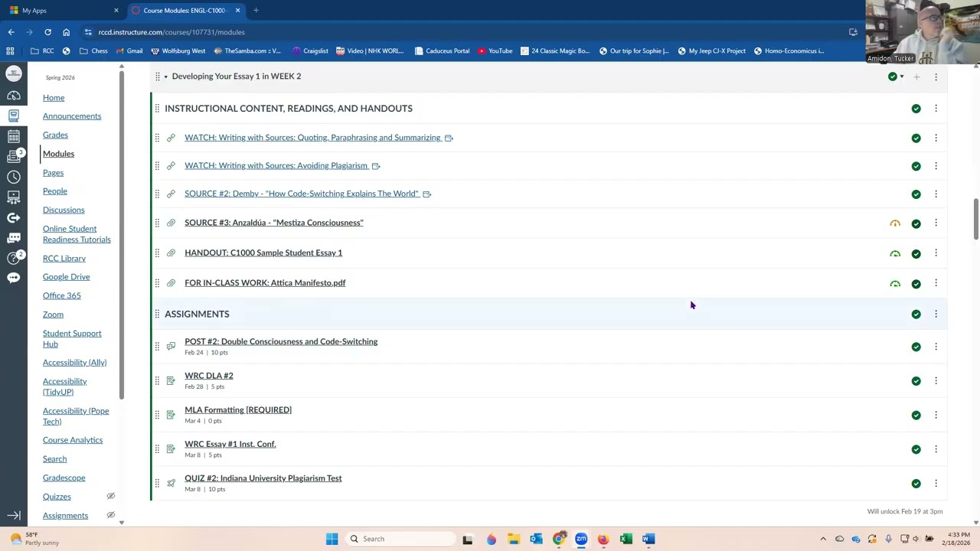Open options menu for Demby source row
980x551 pixels.
pos(936,194)
